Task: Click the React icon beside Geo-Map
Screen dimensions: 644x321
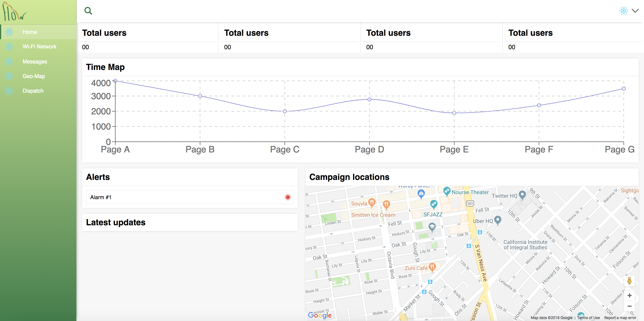Action: click(x=9, y=76)
